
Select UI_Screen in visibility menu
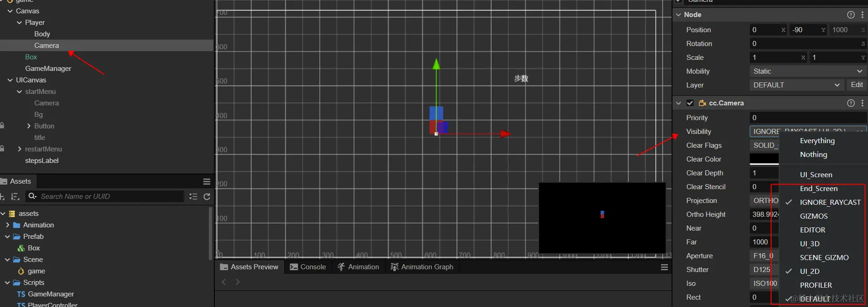(816, 175)
